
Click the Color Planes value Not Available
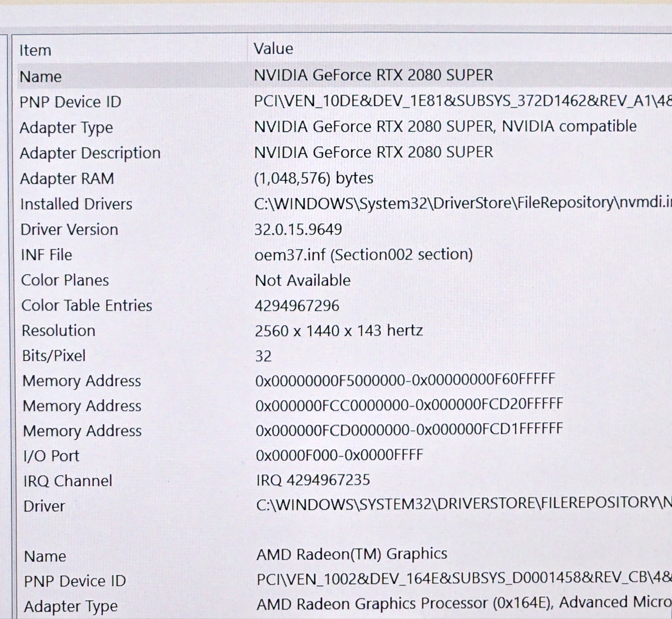(x=302, y=280)
